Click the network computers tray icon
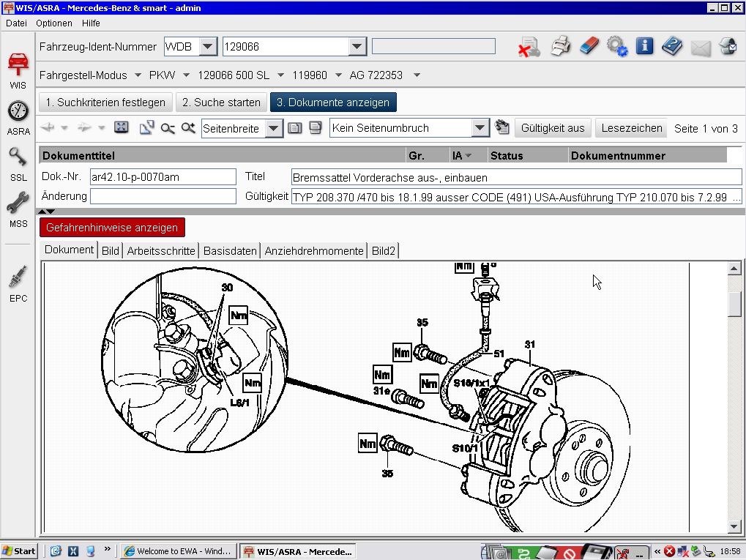Image resolution: width=746 pixels, height=560 pixels. (x=683, y=551)
